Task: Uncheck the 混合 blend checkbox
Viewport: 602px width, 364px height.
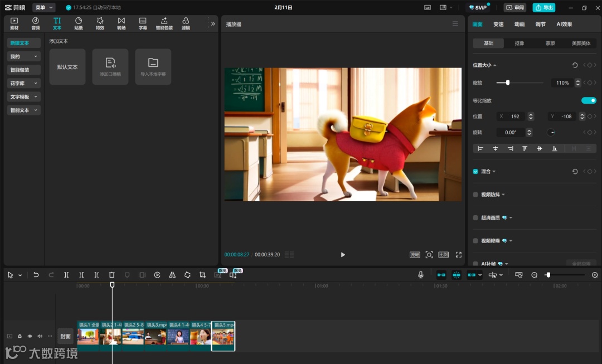Action: pyautogui.click(x=475, y=172)
